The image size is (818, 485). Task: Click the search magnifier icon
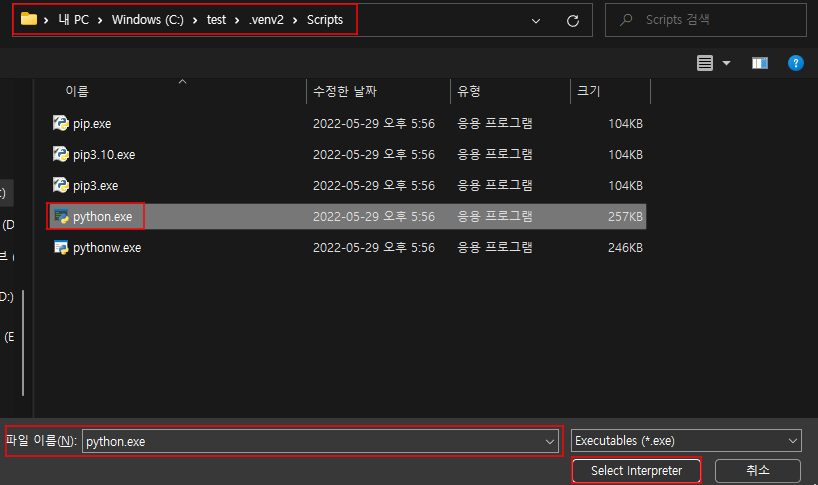[626, 20]
